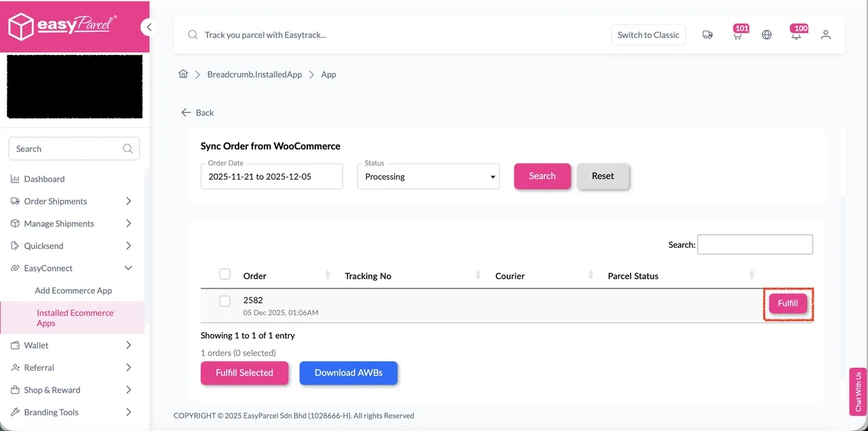Collapse the sidebar using the arrow toggle

[149, 26]
